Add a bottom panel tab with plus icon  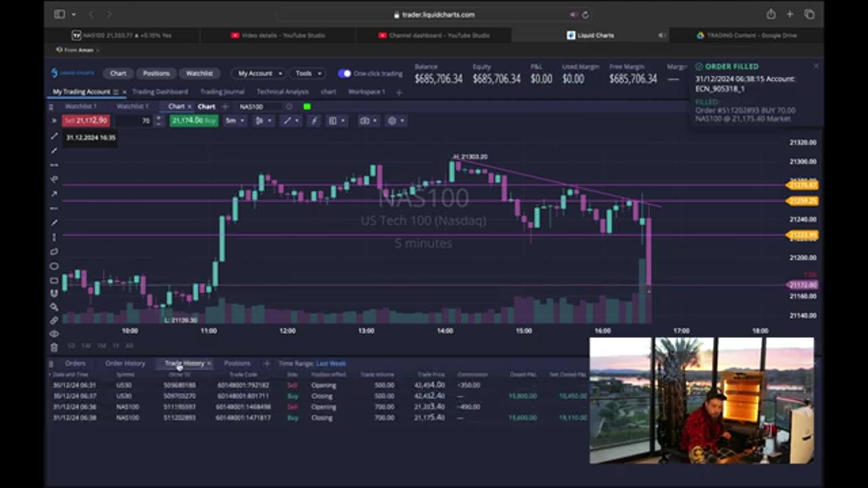coord(267,363)
